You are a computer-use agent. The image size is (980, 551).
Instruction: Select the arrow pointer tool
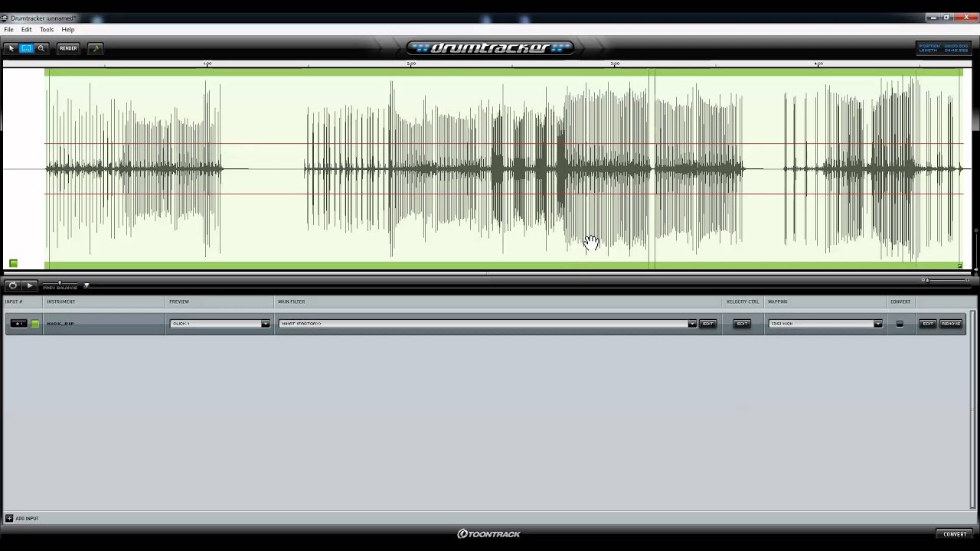point(11,48)
